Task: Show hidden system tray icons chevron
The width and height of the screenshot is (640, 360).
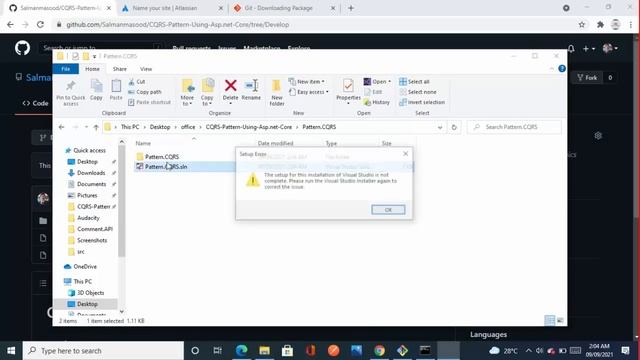Action: pos(529,351)
